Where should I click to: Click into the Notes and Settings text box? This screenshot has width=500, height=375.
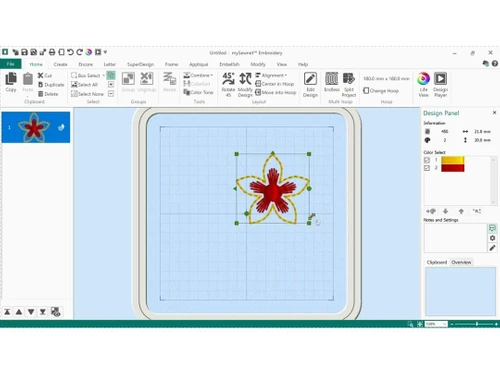coord(455,238)
